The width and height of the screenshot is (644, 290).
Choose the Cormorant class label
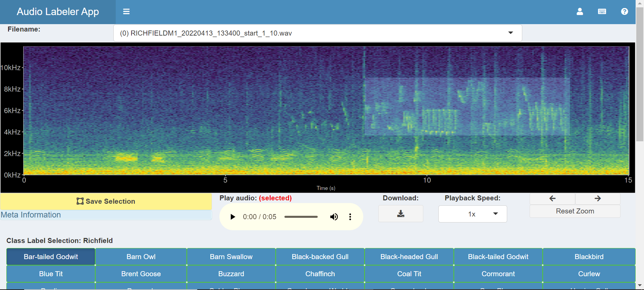click(498, 274)
